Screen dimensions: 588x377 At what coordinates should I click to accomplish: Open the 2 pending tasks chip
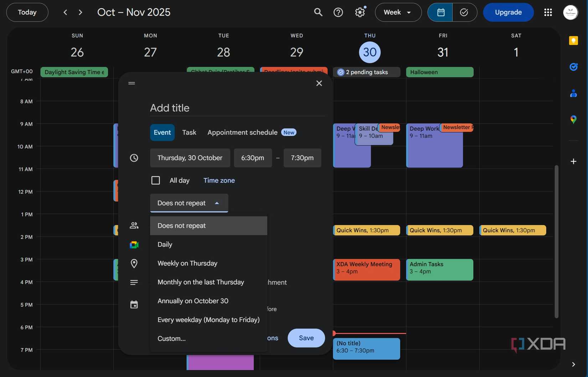(x=366, y=72)
